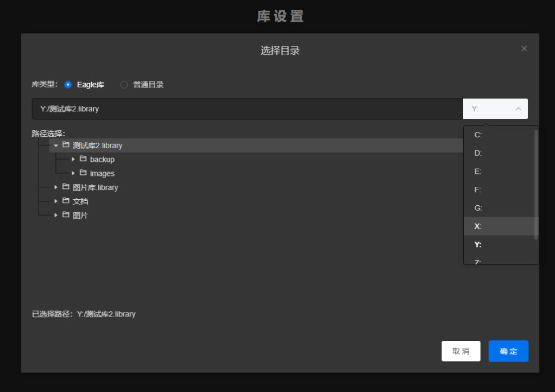Click the 路径选择 label
The image size is (555, 392).
tap(48, 134)
